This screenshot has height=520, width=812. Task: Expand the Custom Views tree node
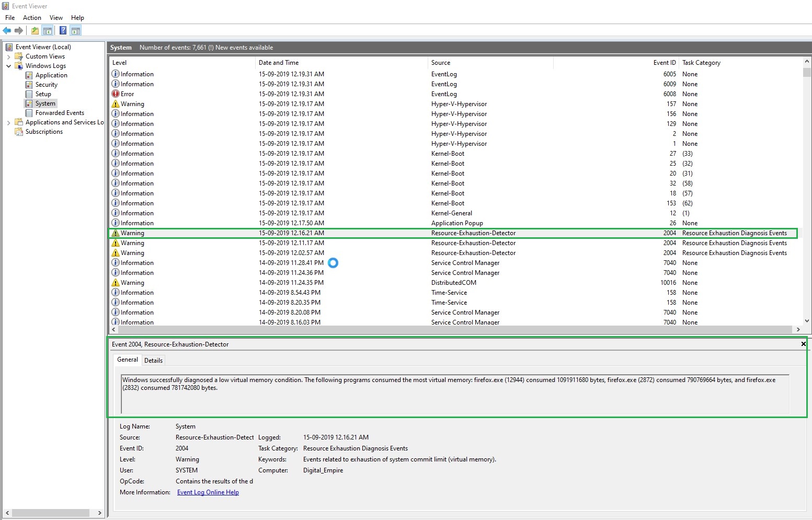8,56
